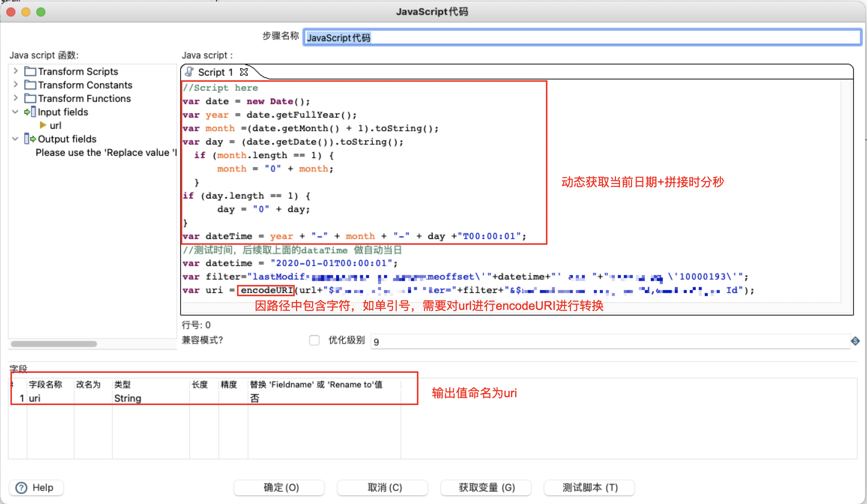Expand the Transform Scripts tree node

15,71
